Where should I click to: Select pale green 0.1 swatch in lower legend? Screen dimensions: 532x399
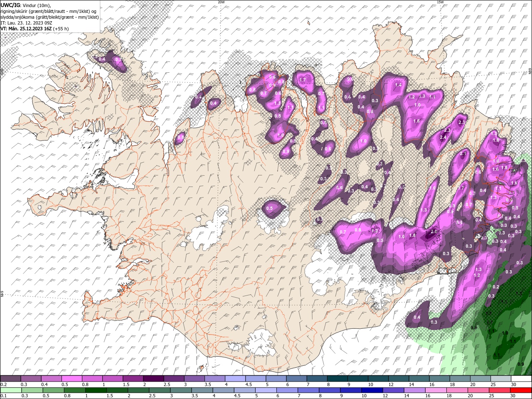point(10,390)
